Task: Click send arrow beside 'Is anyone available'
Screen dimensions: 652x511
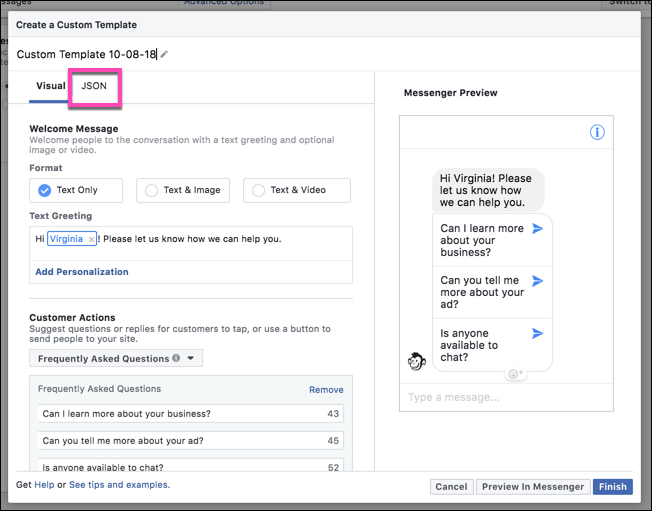Action: coord(538,333)
